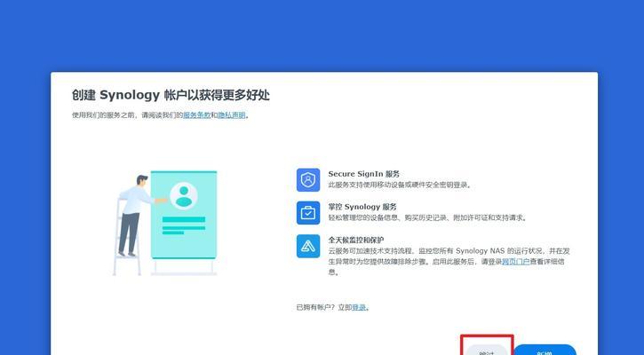Viewport: 644px width, 355px height.
Task: Follow the 网页门户 link
Action: pyautogui.click(x=516, y=262)
